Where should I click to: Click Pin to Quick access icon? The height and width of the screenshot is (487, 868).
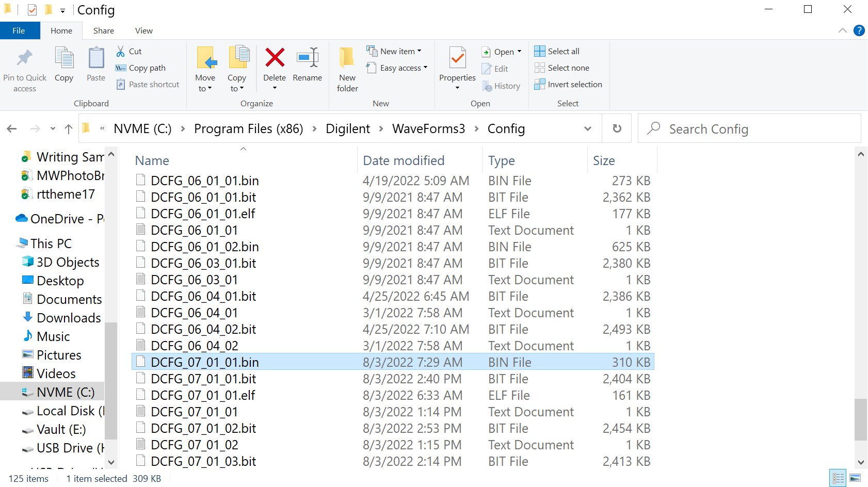(24, 58)
